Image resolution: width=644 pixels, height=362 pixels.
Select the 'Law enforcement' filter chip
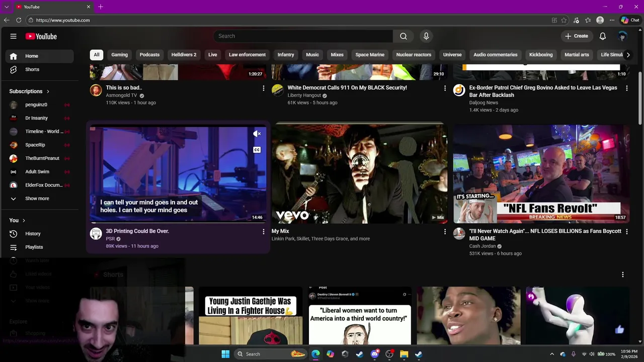click(247, 55)
